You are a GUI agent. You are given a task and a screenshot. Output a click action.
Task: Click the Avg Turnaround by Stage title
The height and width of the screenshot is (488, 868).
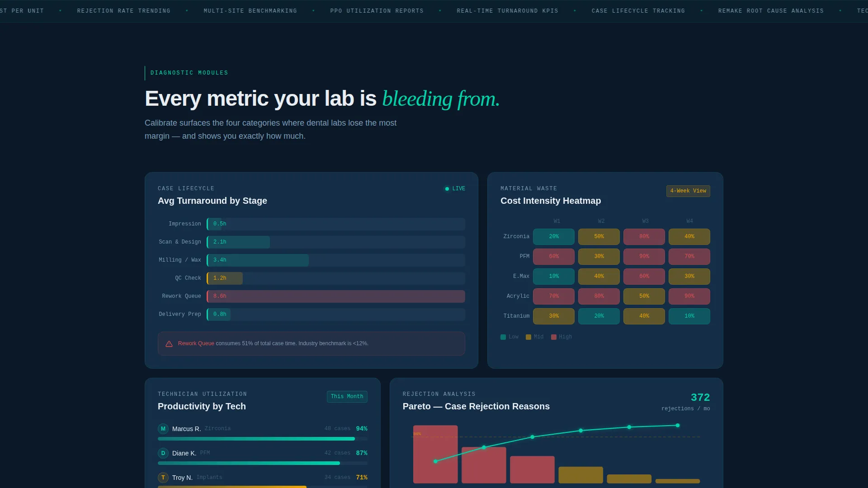click(212, 201)
